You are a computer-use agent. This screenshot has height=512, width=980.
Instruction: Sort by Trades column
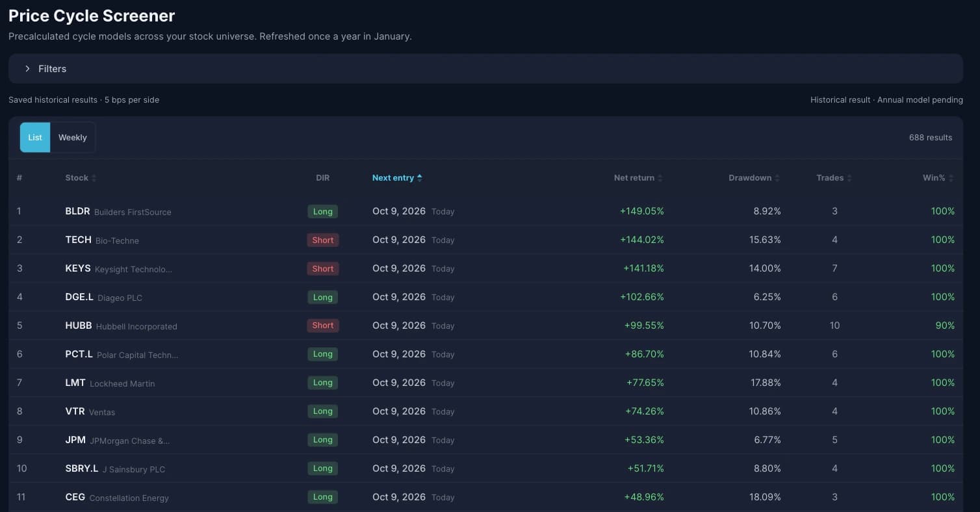(x=834, y=178)
